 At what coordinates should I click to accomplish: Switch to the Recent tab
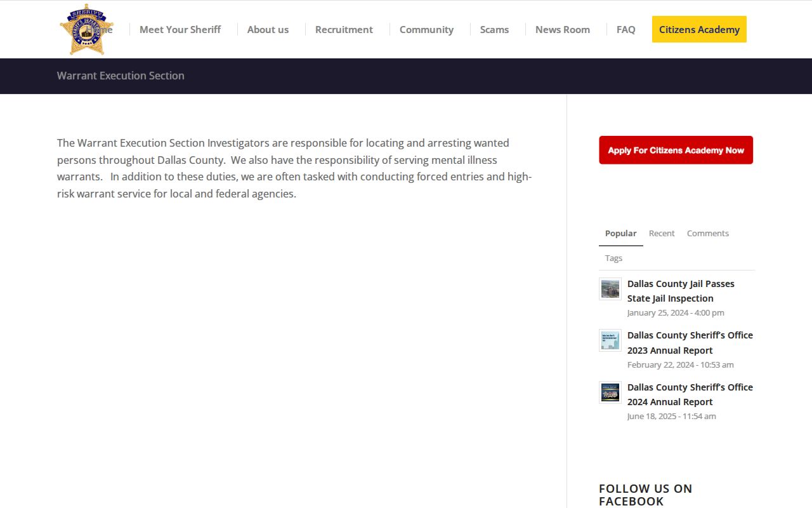point(662,233)
